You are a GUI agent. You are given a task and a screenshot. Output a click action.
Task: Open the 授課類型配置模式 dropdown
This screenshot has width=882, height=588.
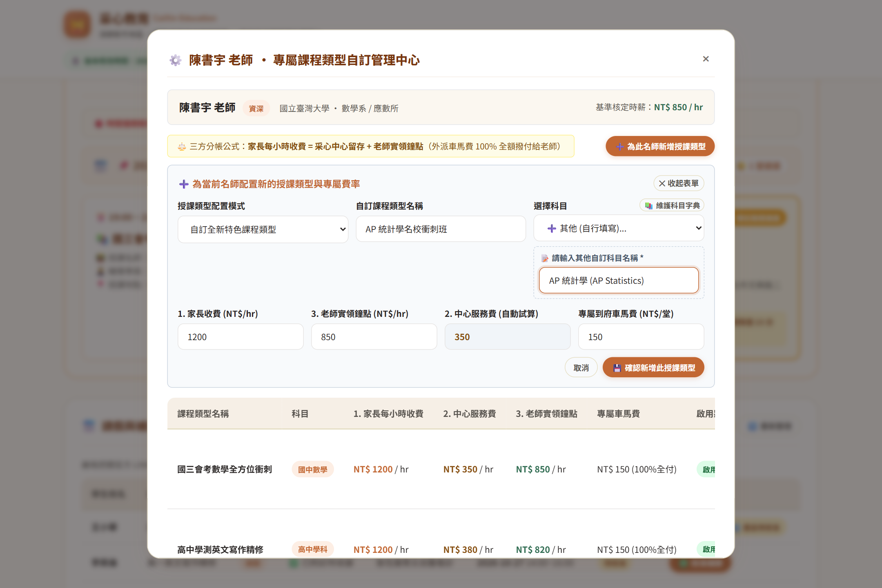pyautogui.click(x=263, y=229)
